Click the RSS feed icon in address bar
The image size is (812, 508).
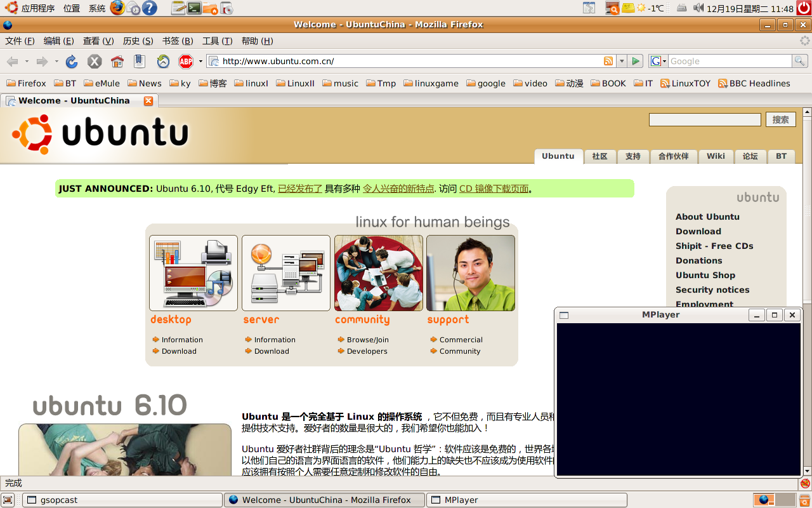click(x=608, y=61)
